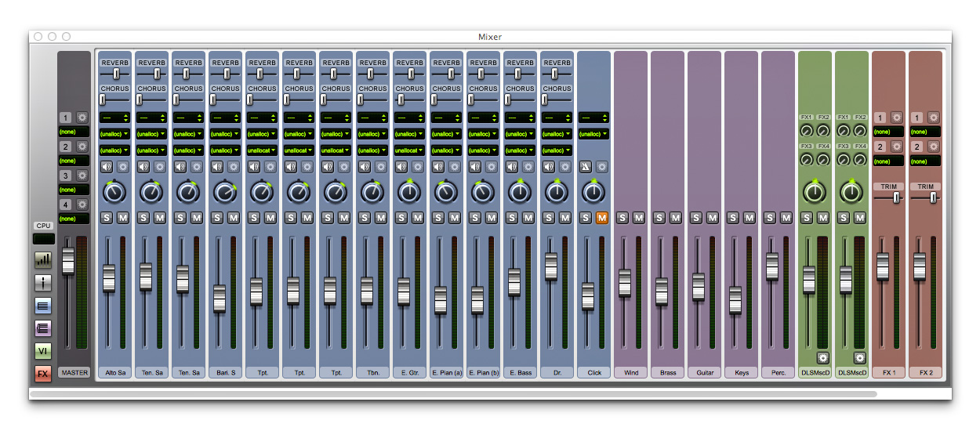Click the speaker icon on E. Gtr. strip
This screenshot has width=980, height=431.
point(401,167)
